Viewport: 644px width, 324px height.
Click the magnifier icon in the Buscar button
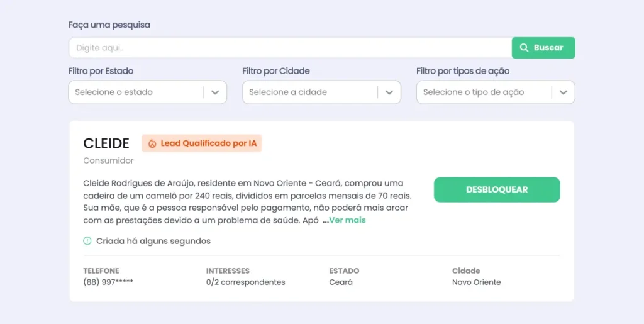click(524, 48)
